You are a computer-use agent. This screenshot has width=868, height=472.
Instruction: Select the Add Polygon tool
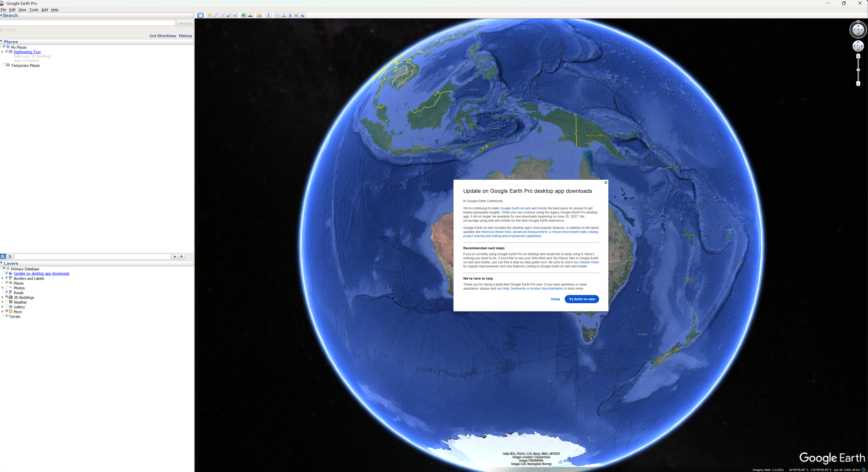(x=216, y=16)
